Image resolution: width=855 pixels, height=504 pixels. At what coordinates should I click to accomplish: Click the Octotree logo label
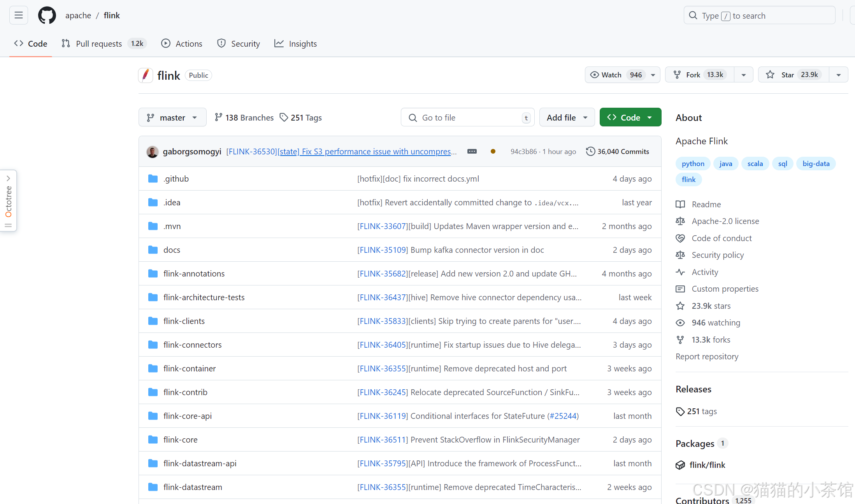click(8, 201)
